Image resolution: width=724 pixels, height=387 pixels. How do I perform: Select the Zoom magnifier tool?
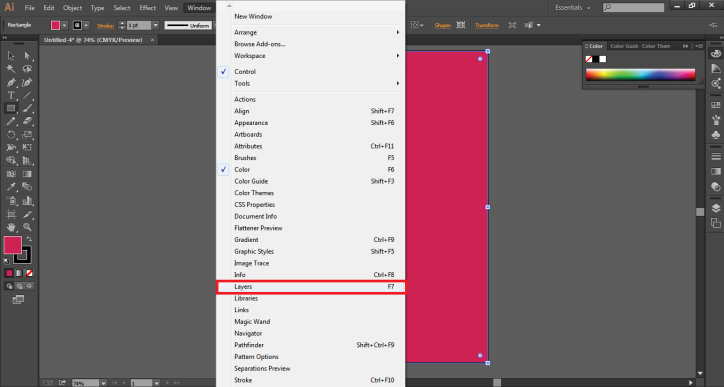pyautogui.click(x=27, y=227)
